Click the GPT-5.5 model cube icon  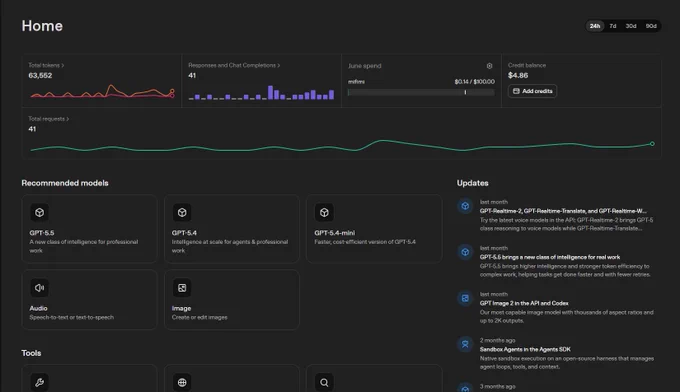pyautogui.click(x=39, y=212)
